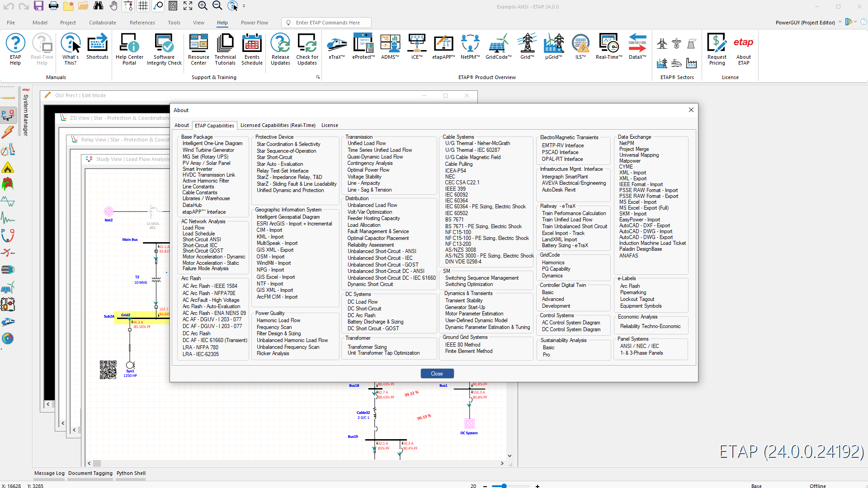Open Resource Center
This screenshot has height=488, width=868.
198,49
